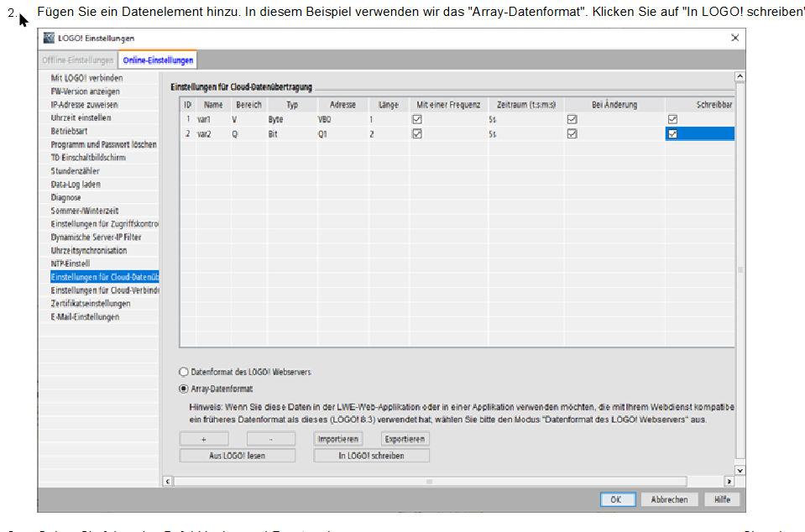This screenshot has width=805, height=532.
Task: Click the 'var1' name cell
Action: pos(213,119)
